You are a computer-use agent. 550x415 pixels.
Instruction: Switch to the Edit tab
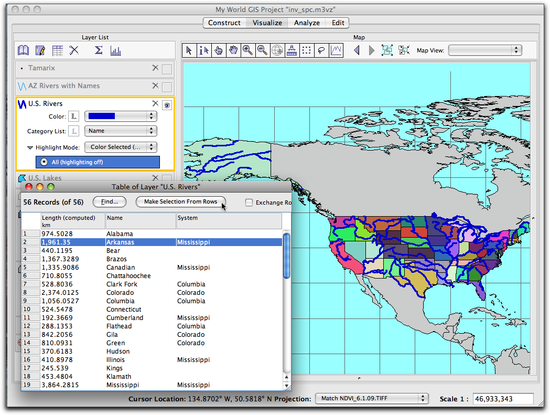(338, 23)
